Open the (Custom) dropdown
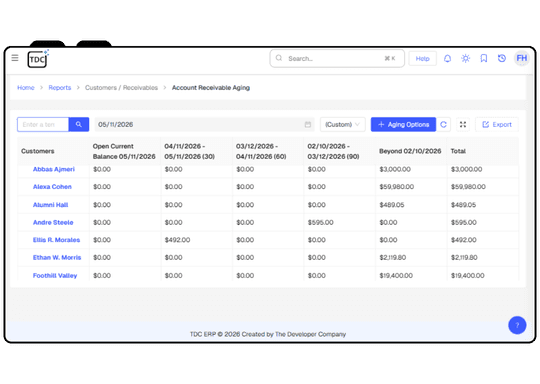The image size is (540, 384). coord(343,124)
